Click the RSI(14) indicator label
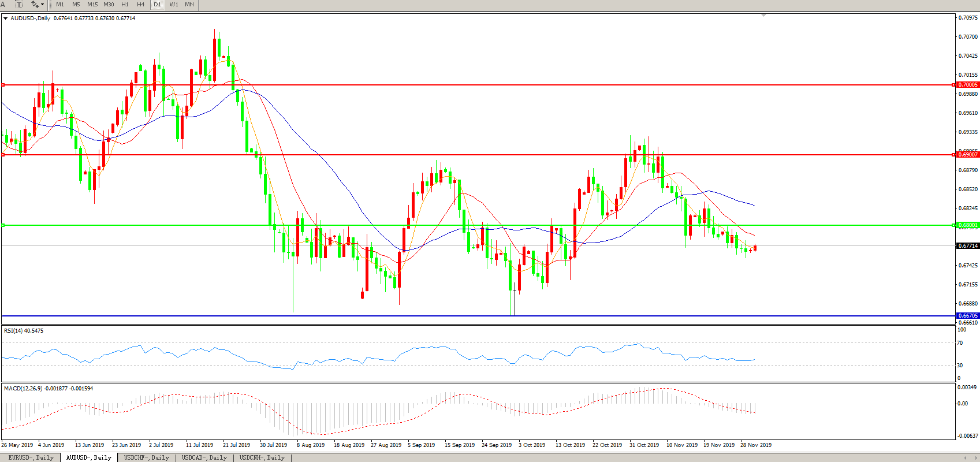Viewport: 980px width, 462px height. [x=24, y=331]
